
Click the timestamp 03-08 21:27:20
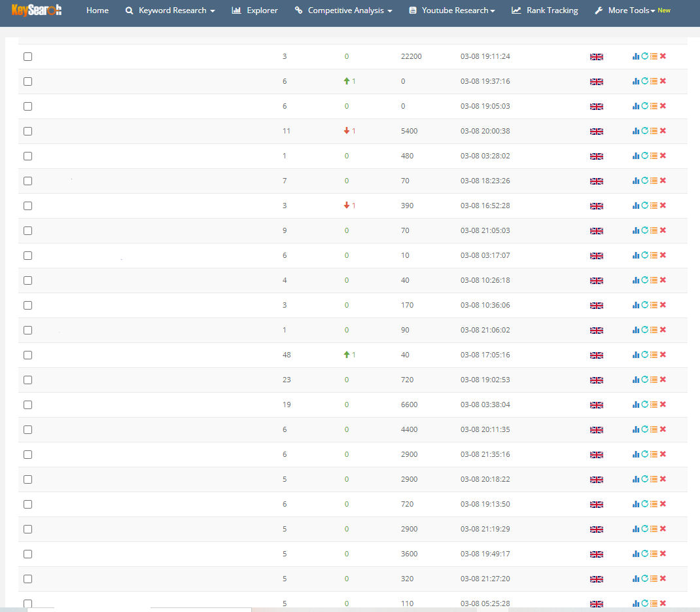(x=485, y=579)
